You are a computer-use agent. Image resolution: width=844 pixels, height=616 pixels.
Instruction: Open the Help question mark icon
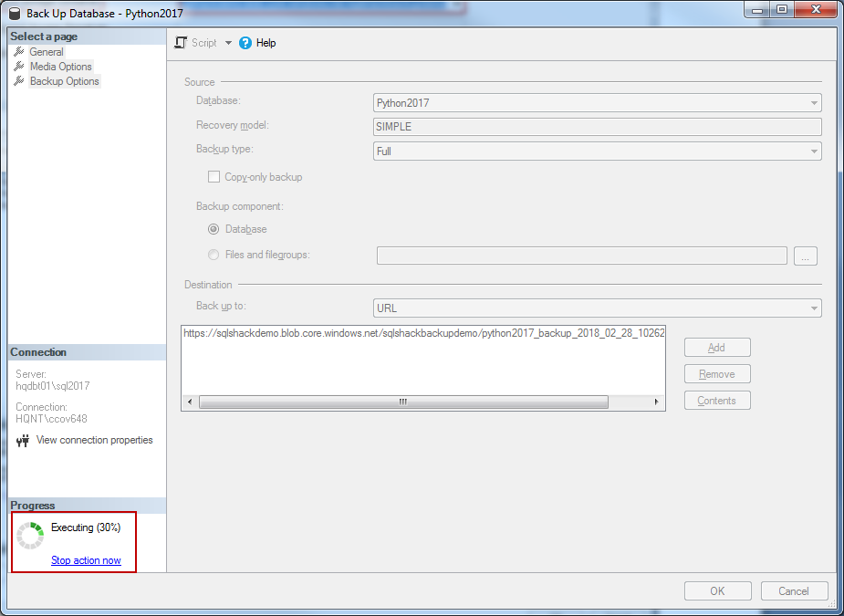(245, 43)
